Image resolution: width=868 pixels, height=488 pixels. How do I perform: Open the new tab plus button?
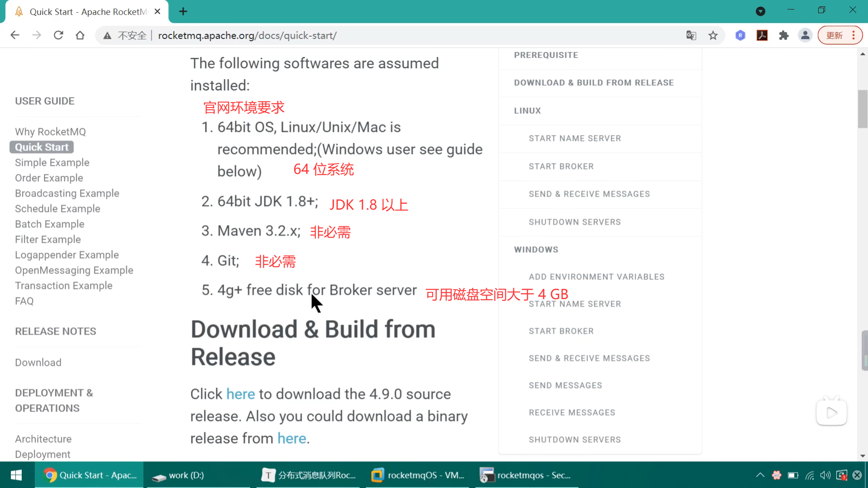tap(183, 12)
